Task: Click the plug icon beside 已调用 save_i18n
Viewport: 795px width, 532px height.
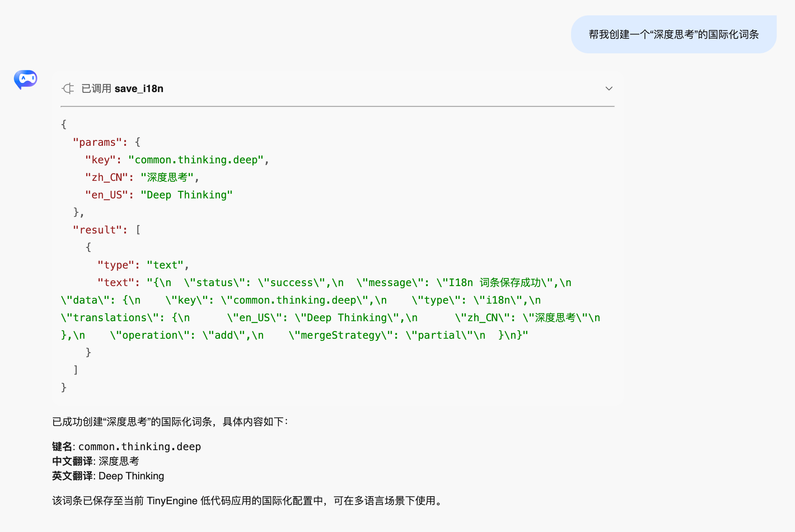Action: (68, 88)
